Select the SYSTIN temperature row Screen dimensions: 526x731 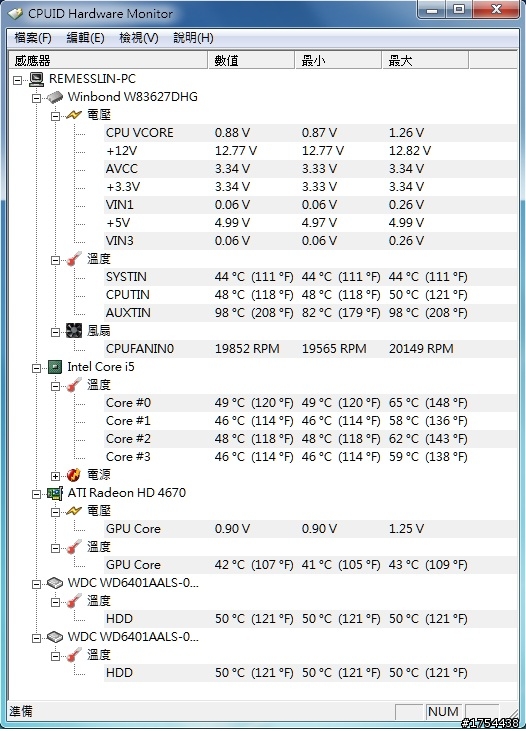click(310, 277)
